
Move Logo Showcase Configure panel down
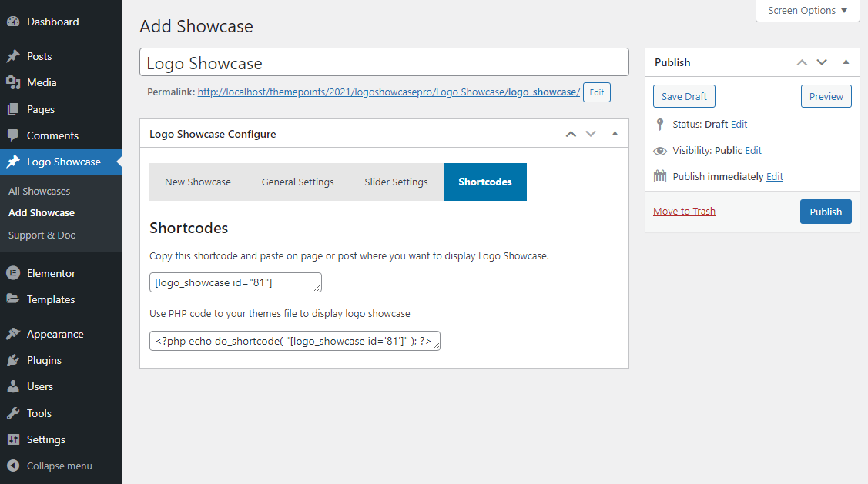click(591, 134)
